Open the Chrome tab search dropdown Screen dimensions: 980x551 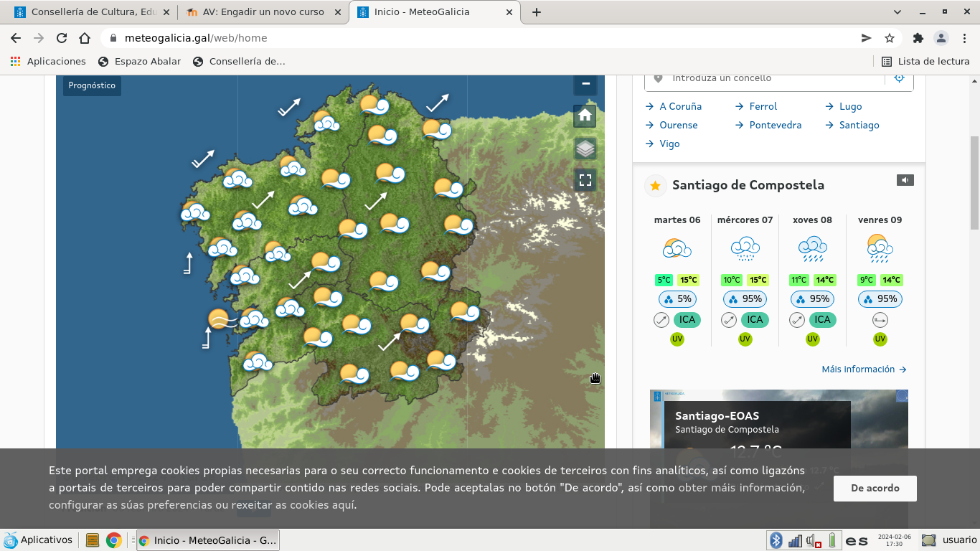point(897,12)
